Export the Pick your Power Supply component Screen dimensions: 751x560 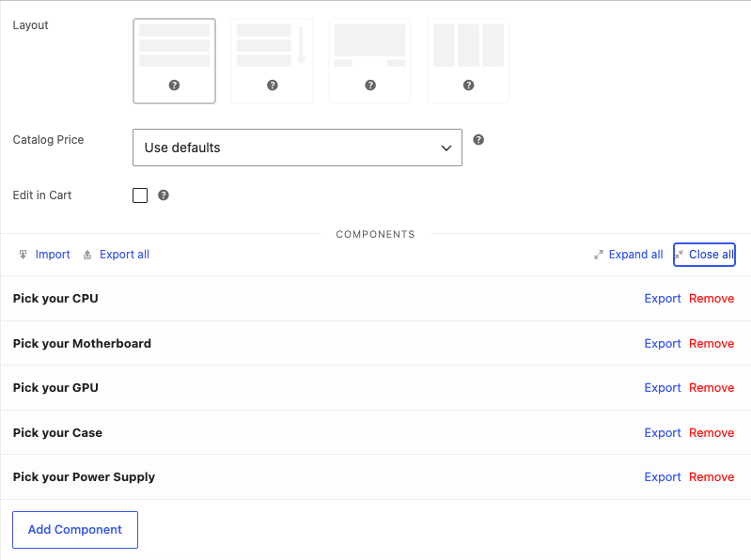pyautogui.click(x=663, y=477)
